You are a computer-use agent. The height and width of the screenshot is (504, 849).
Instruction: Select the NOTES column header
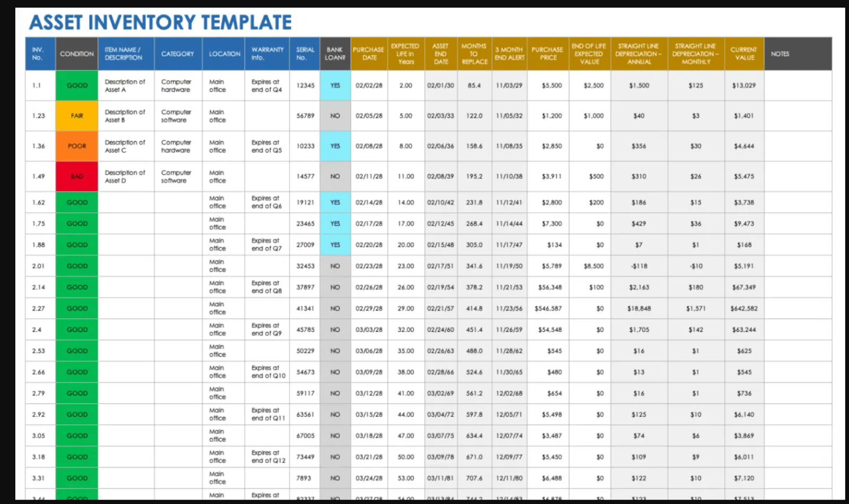click(x=798, y=54)
